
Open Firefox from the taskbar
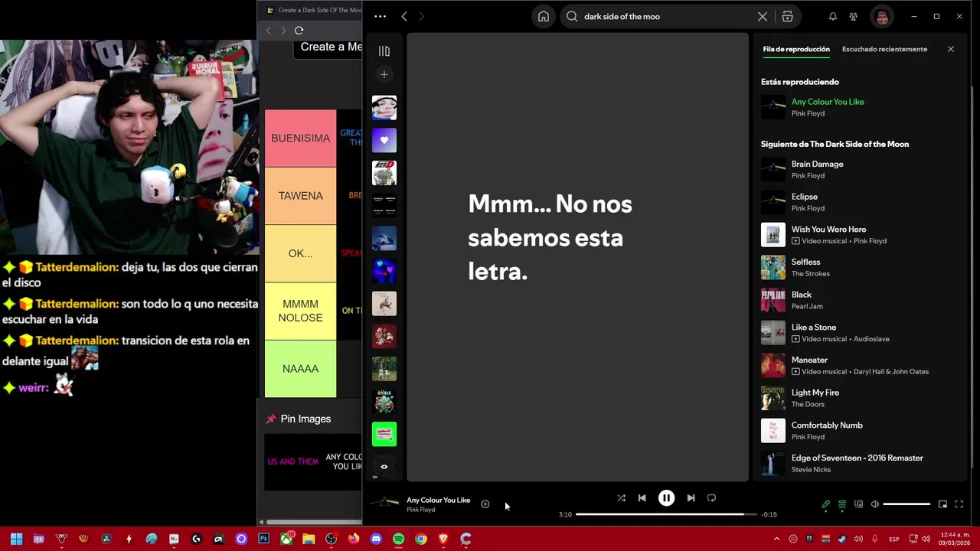click(x=353, y=539)
